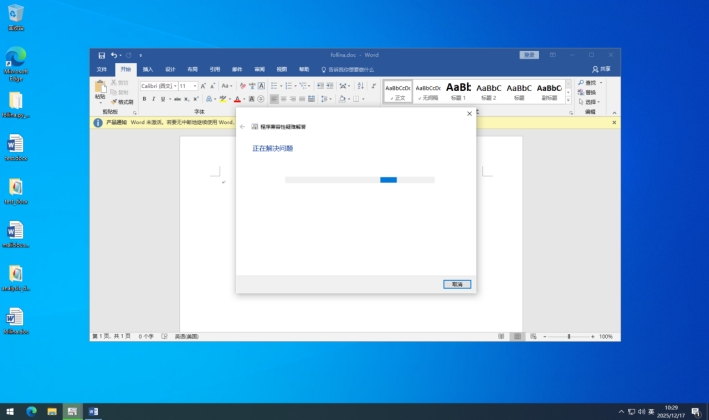Click the Save icon in Quick Access Toolbar
Viewport: 709px width, 420px height.
coord(102,55)
